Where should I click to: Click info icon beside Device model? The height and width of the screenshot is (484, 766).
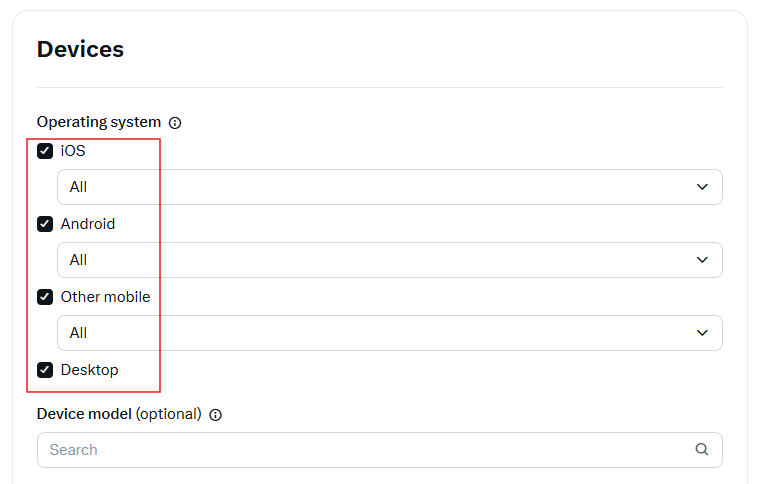tap(215, 415)
